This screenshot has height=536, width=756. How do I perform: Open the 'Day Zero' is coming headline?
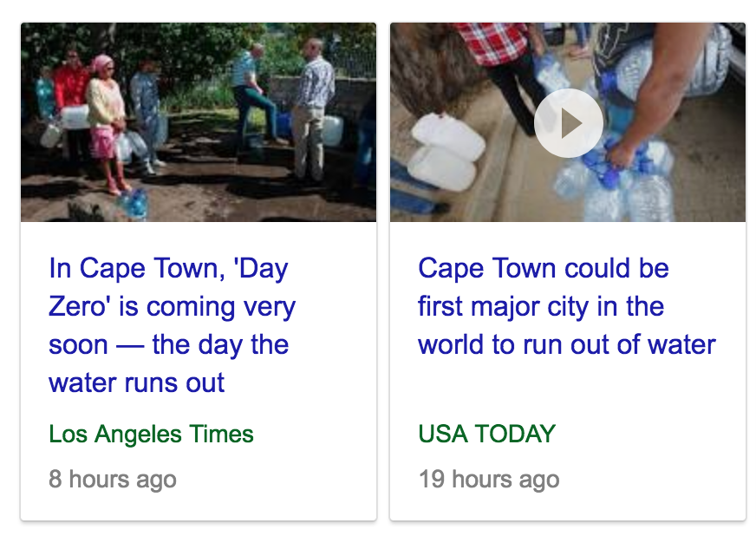(173, 325)
